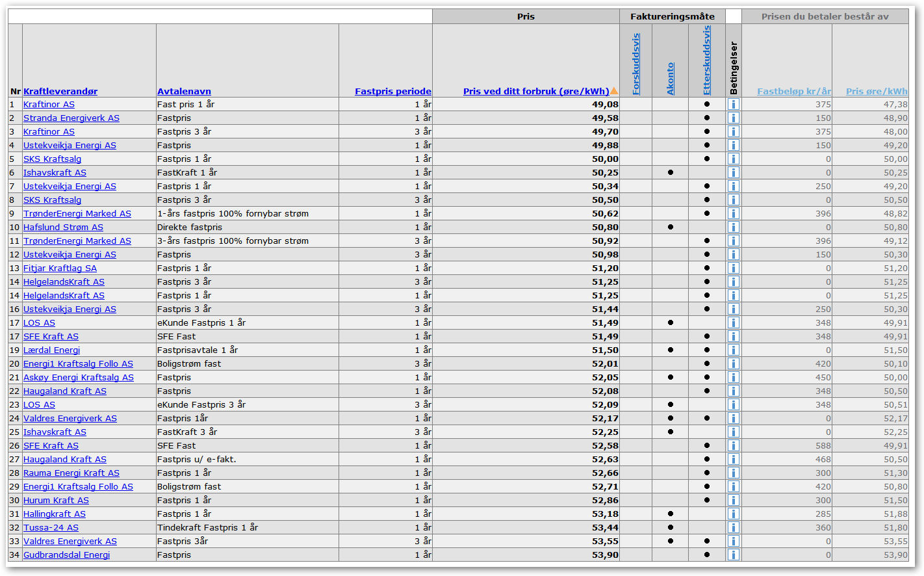The image size is (924, 576).
Task: Open the info icon for Hallingkraft AS
Action: pyautogui.click(x=733, y=514)
